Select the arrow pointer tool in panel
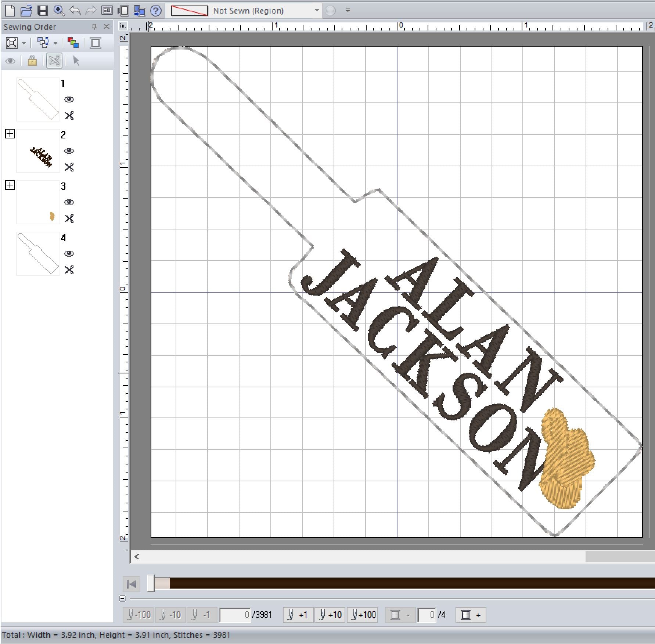The width and height of the screenshot is (655, 644). 76,61
